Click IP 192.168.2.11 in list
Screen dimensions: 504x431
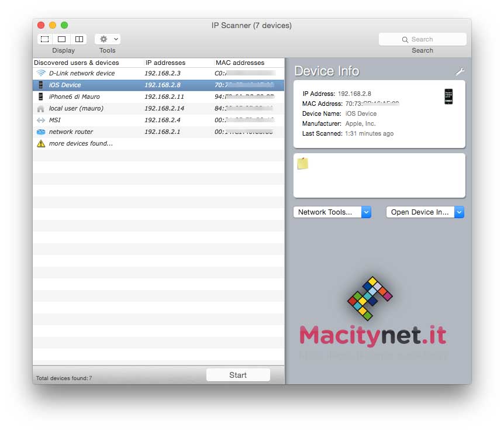[164, 96]
